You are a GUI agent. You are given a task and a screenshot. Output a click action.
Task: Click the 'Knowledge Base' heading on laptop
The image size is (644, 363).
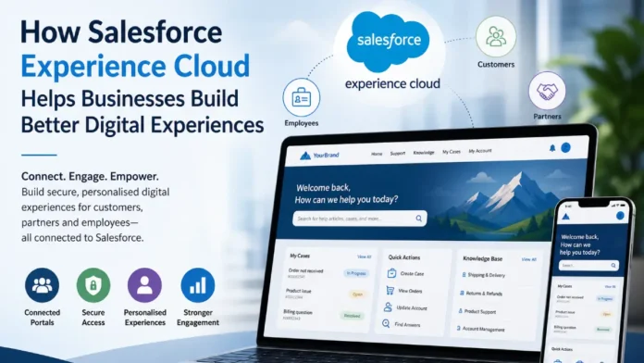pos(483,258)
